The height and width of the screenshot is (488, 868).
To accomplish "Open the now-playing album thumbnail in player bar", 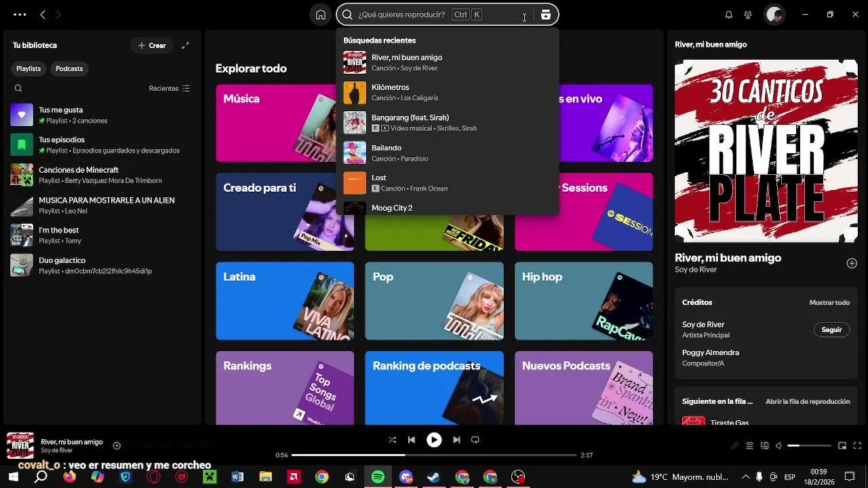I will pyautogui.click(x=20, y=446).
